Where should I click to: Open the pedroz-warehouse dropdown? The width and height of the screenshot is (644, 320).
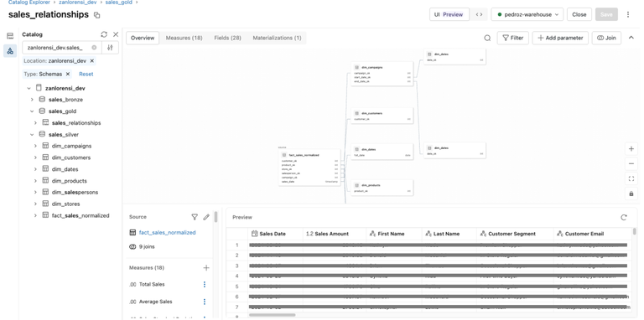tap(527, 14)
